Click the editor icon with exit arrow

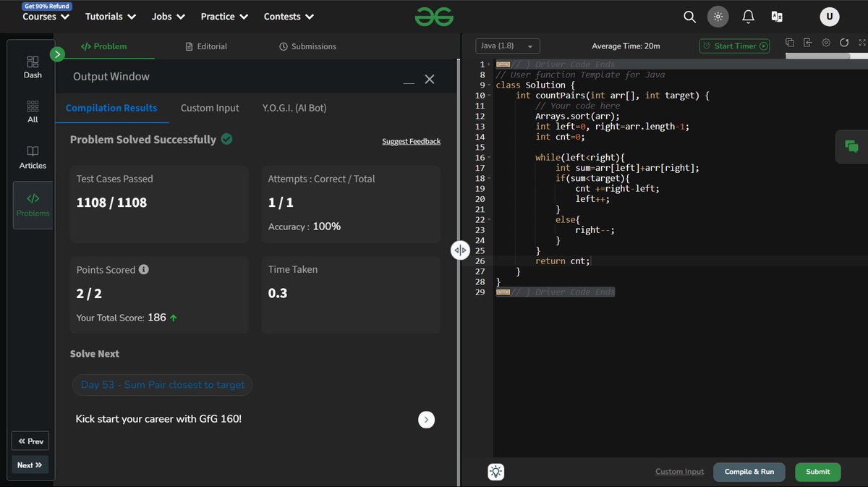tap(808, 43)
